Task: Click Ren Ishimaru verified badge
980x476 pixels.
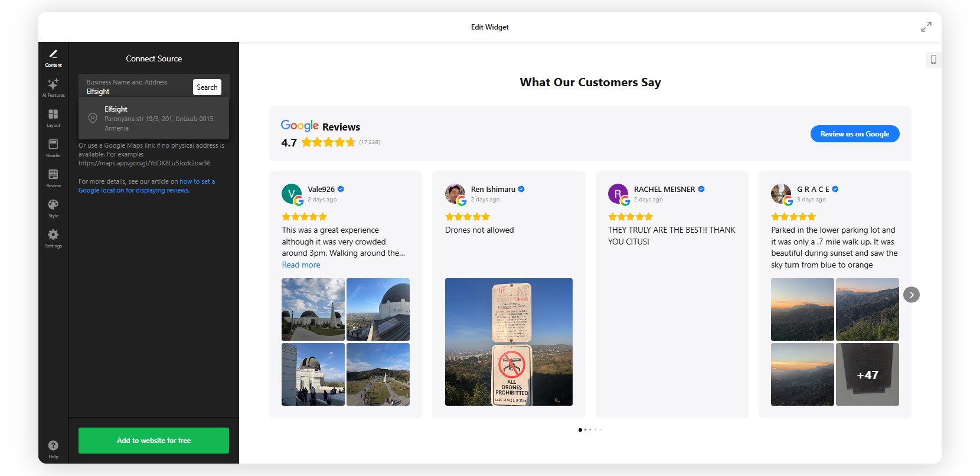Action: click(x=521, y=189)
